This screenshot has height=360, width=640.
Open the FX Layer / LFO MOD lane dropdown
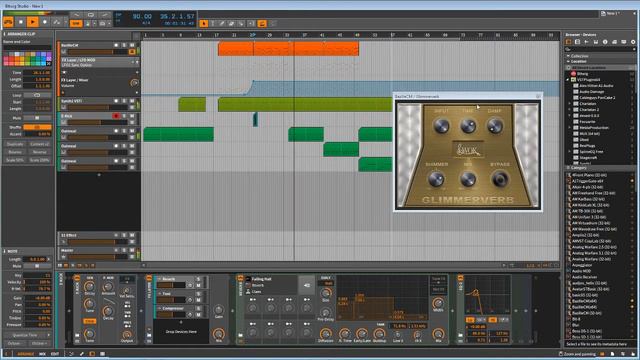tap(137, 62)
